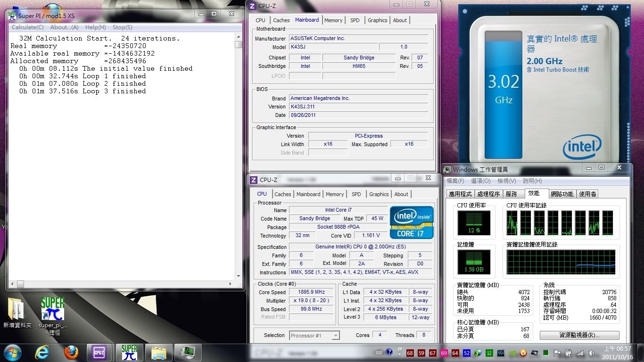Click Stop(S) menu in Super PI
The image size is (644, 362).
click(123, 27)
